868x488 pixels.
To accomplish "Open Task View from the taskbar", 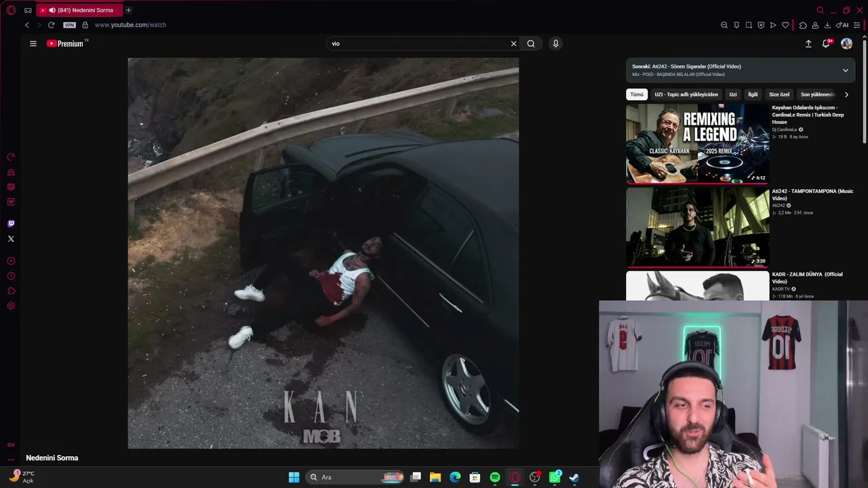I will (416, 477).
